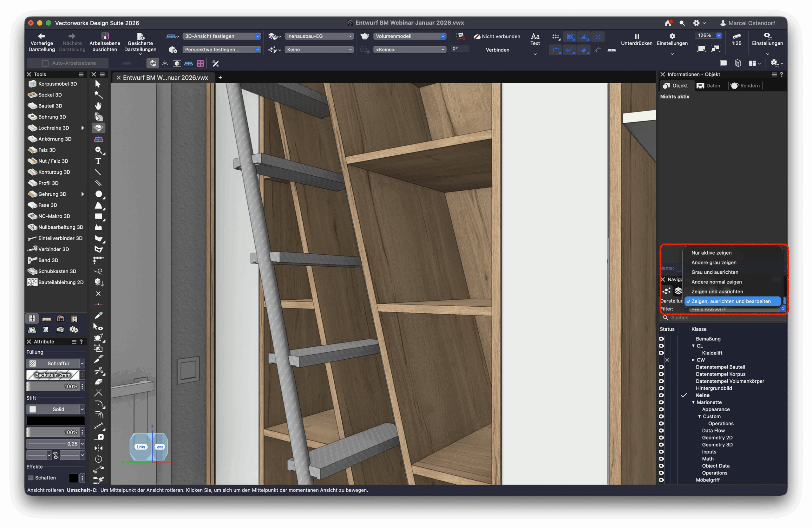The height and width of the screenshot is (528, 812).
Task: Click the Bohrung 3D tool
Action: [52, 117]
